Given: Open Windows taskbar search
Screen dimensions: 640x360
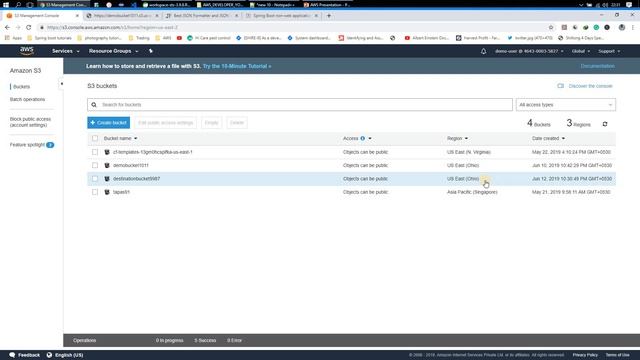Looking at the screenshot, I should [18, 4].
